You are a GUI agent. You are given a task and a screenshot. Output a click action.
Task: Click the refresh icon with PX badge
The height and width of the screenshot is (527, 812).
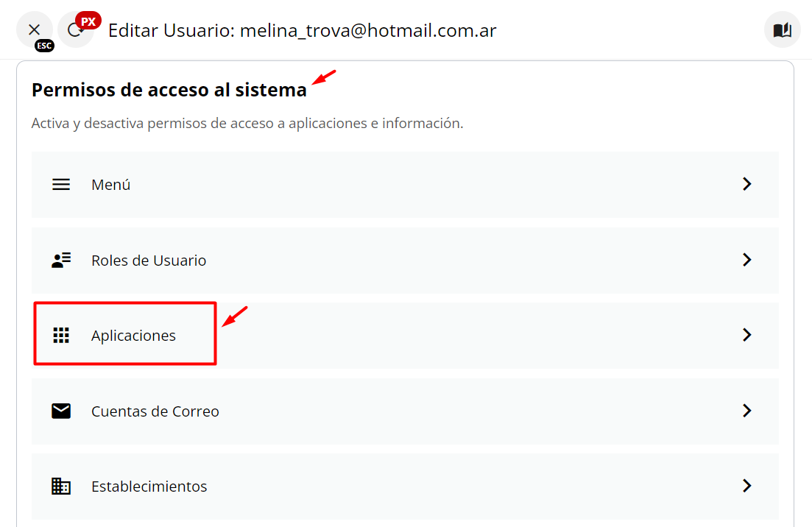(77, 29)
